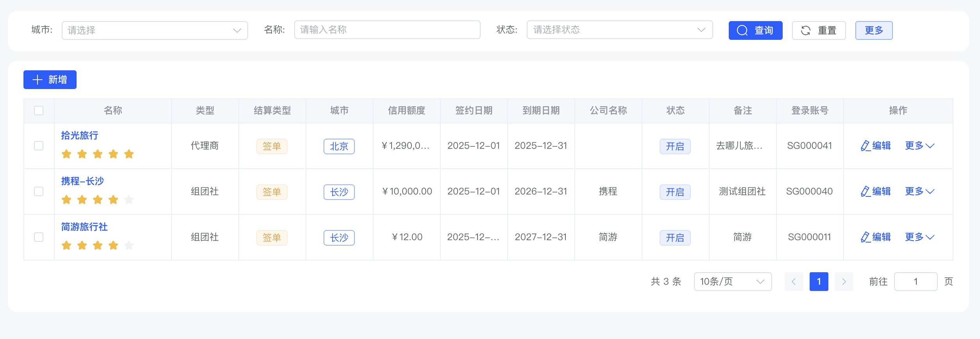The width and height of the screenshot is (980, 339).
Task: Expand 更多 dropdown in 拾光旅行 row
Action: point(920,146)
